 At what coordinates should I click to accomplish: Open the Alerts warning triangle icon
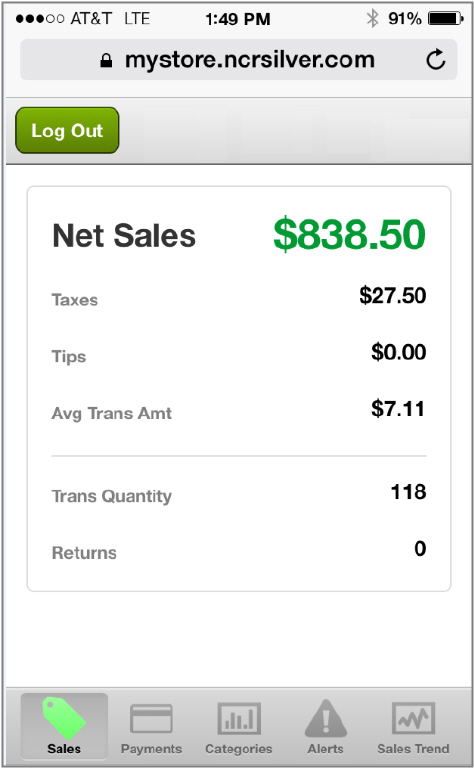[x=326, y=718]
